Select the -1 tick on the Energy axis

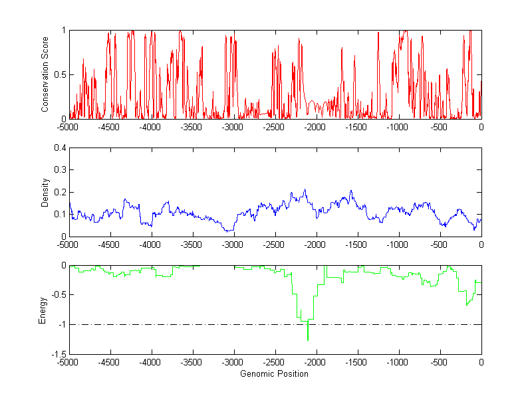point(61,324)
